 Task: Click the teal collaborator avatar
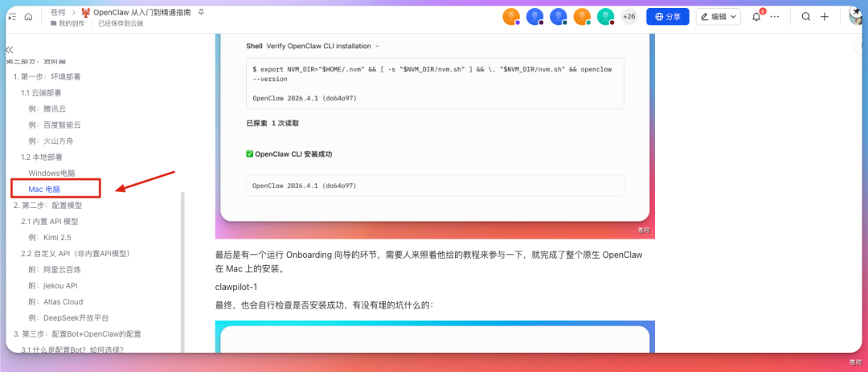pyautogui.click(x=606, y=17)
